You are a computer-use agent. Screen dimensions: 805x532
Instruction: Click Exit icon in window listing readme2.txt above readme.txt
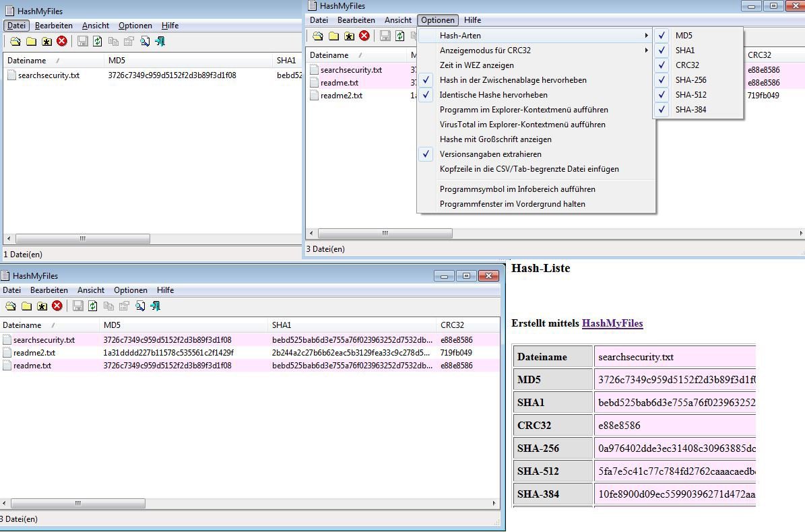pyautogui.click(x=155, y=306)
